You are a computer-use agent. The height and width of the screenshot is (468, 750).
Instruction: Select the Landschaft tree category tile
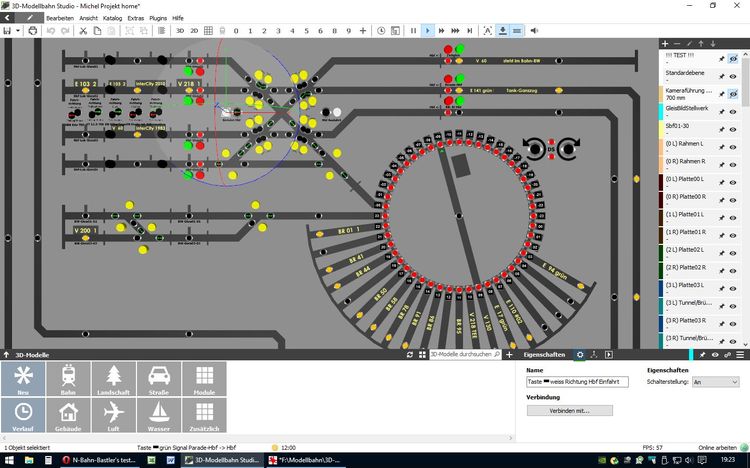[x=113, y=380]
